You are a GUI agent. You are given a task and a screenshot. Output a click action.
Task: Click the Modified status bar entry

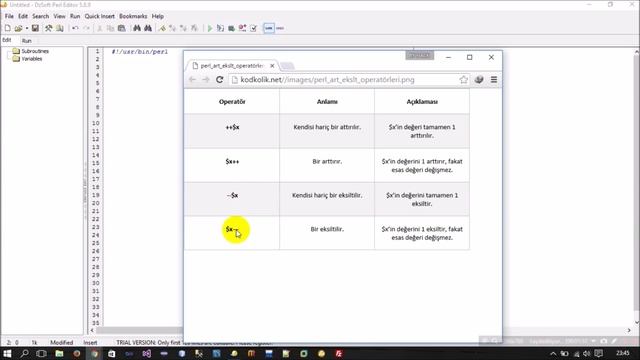point(62,342)
